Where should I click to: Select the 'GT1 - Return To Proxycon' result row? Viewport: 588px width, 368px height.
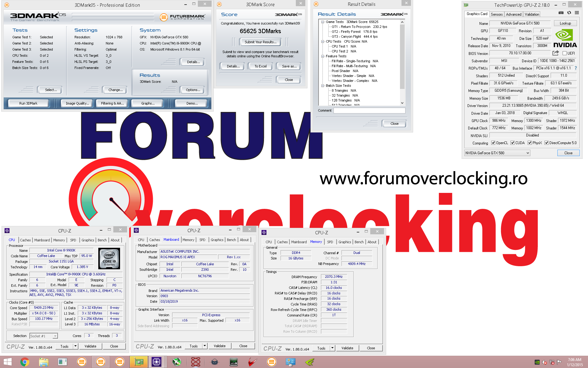tap(359, 27)
